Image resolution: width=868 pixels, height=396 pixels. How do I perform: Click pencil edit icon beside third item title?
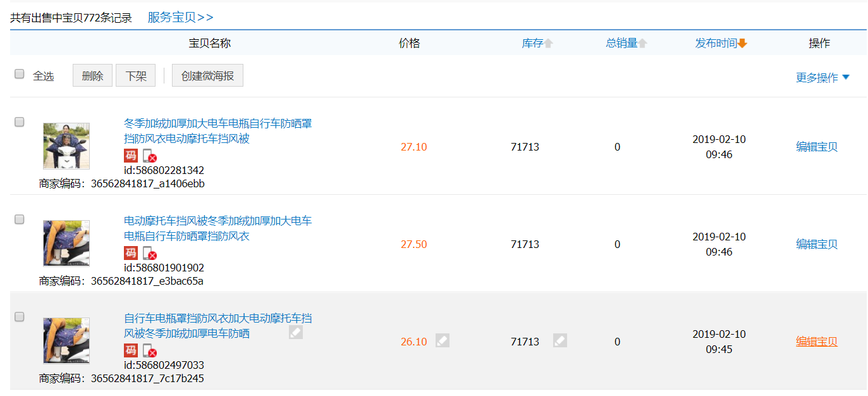point(296,332)
